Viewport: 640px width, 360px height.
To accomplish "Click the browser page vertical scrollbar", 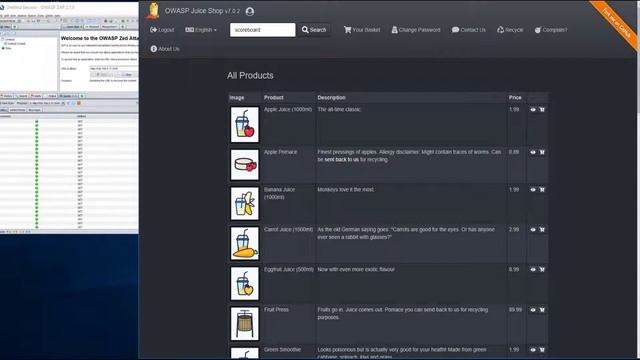I will click(638, 180).
